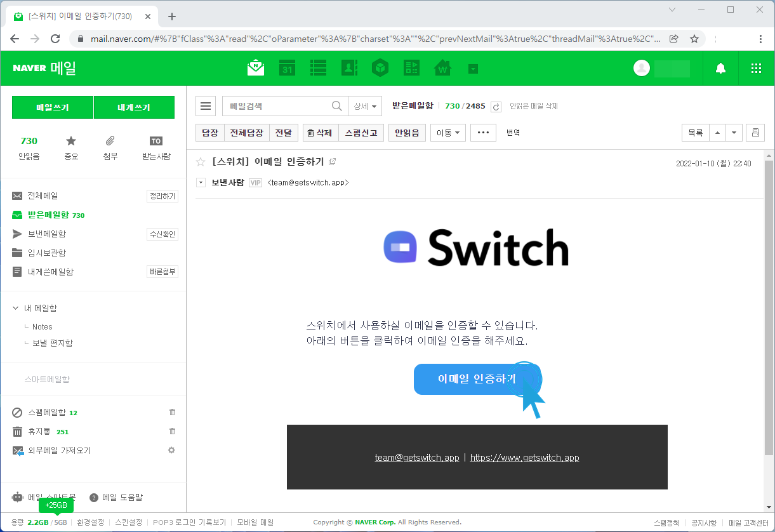Open the Naver Memo list icon
The image size is (775, 532).
point(318,67)
